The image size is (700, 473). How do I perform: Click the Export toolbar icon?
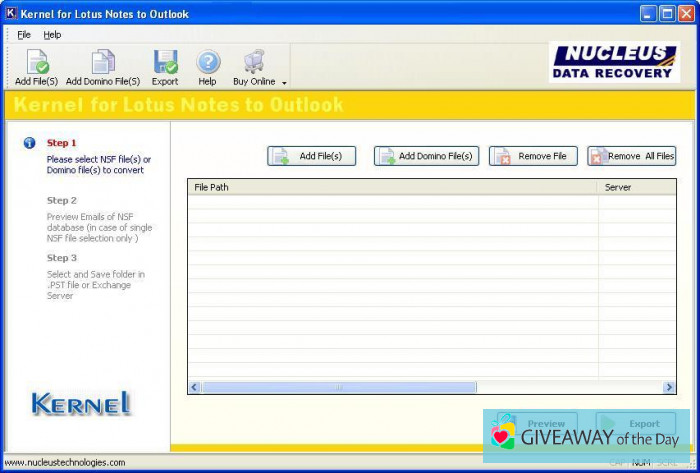tap(165, 62)
